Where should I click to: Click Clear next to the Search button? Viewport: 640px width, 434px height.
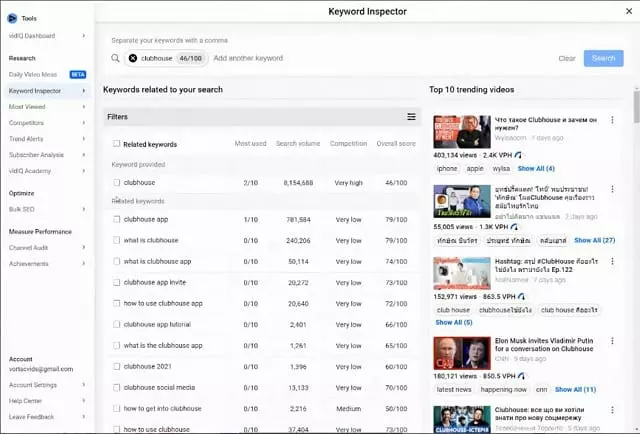tap(567, 58)
